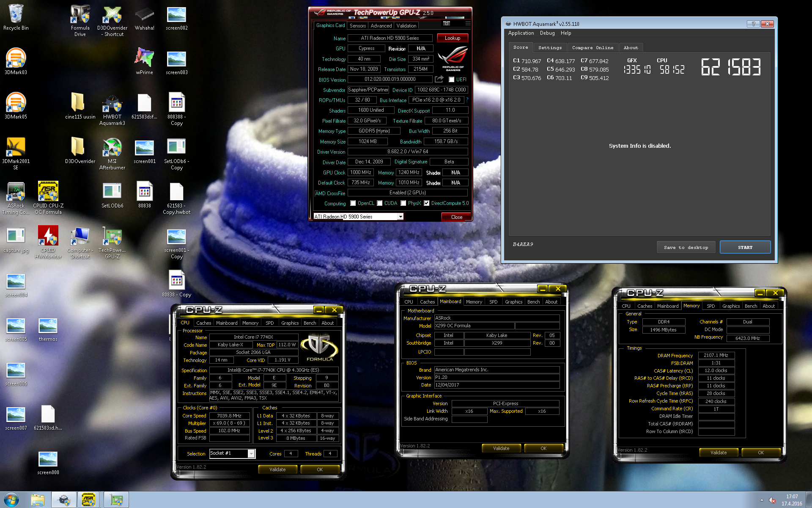Image resolution: width=812 pixels, height=508 pixels.
Task: Select the Computer - Shortcut desktop icon
Action: tap(80, 243)
